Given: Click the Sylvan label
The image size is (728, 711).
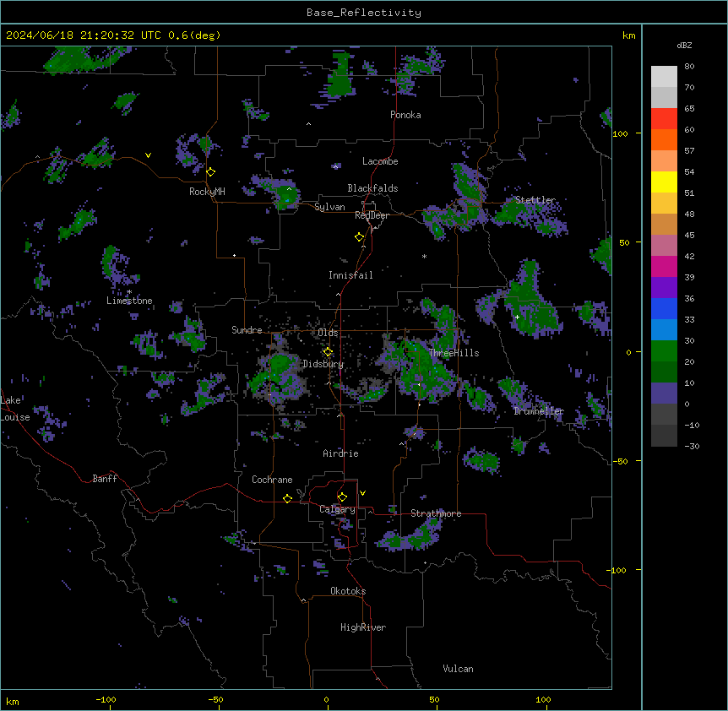Looking at the screenshot, I should pyautogui.click(x=329, y=207).
